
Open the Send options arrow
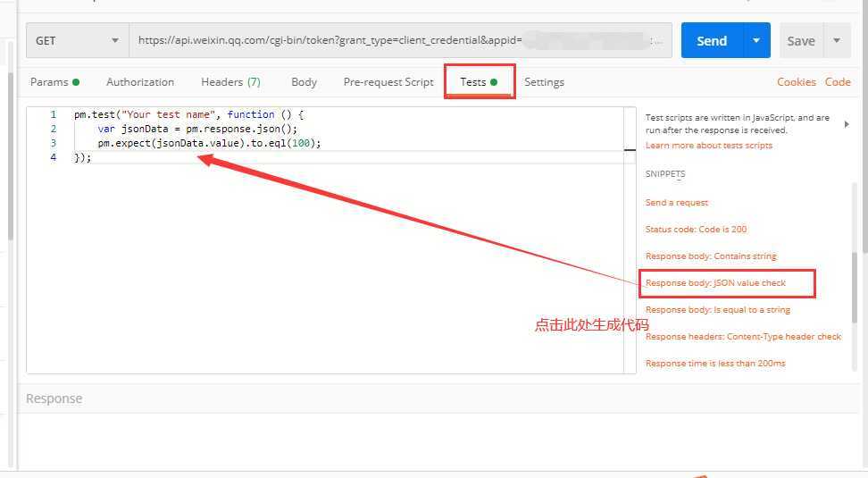[756, 40]
